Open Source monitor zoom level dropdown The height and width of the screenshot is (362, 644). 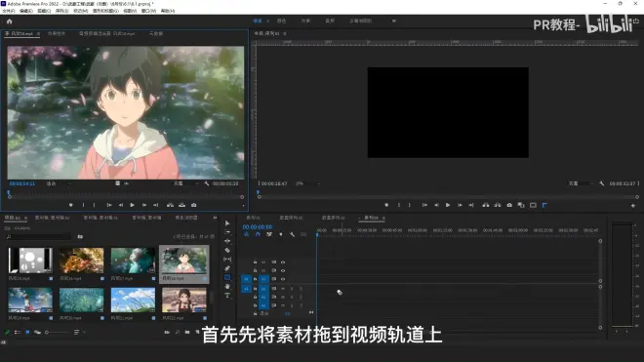[x=58, y=183]
